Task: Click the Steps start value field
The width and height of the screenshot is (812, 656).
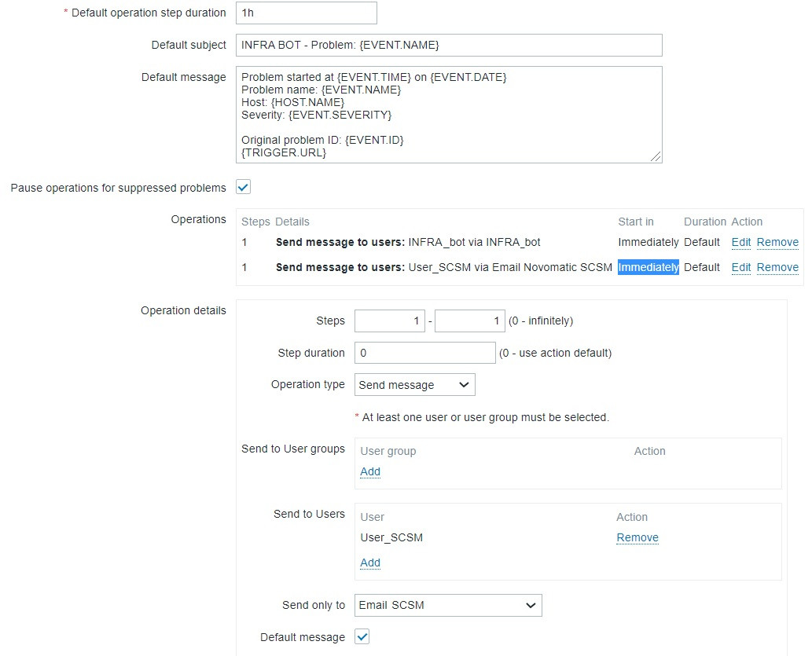Action: click(390, 321)
